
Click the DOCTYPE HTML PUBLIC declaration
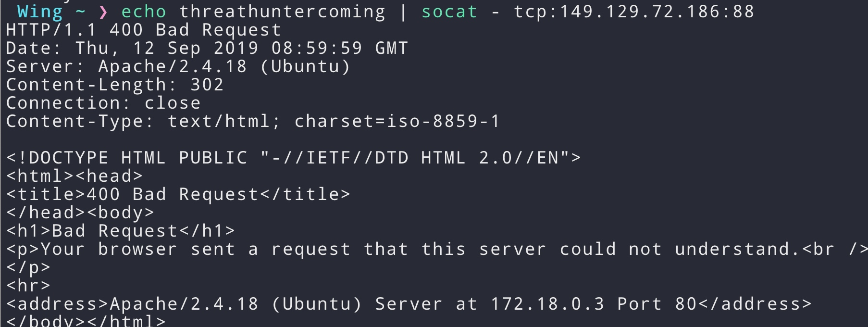293,158
